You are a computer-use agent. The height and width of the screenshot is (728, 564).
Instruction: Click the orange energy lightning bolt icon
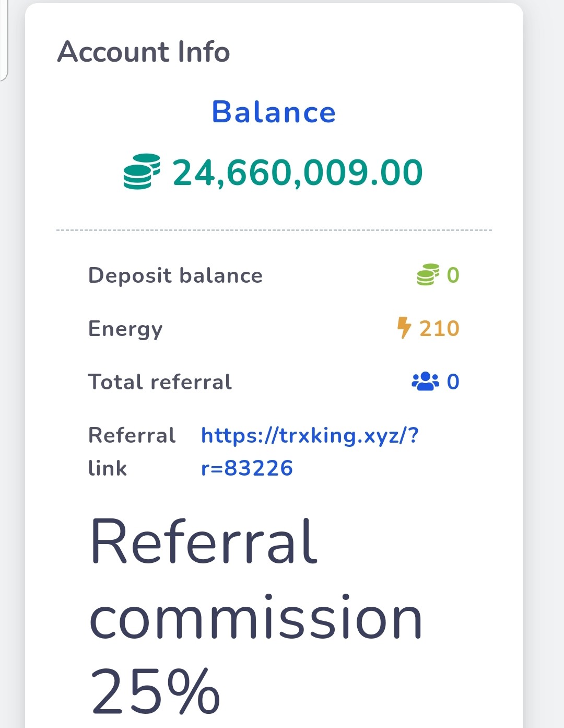pos(404,328)
